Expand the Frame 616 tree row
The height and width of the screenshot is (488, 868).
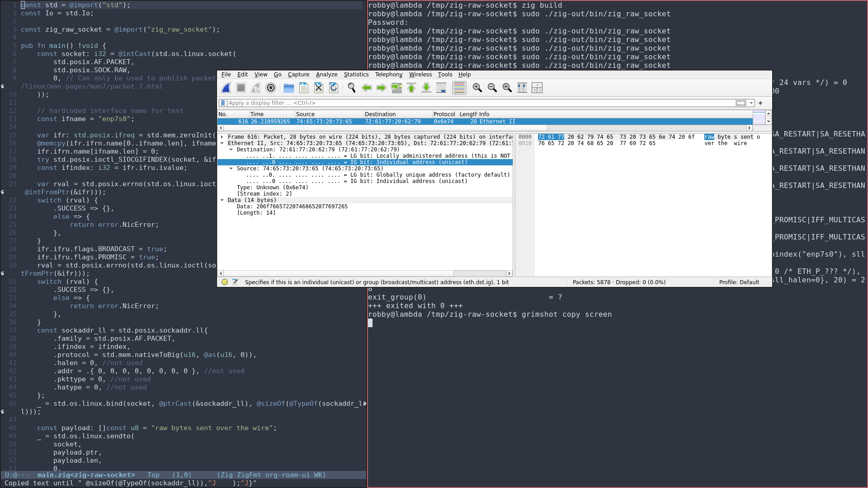click(222, 137)
